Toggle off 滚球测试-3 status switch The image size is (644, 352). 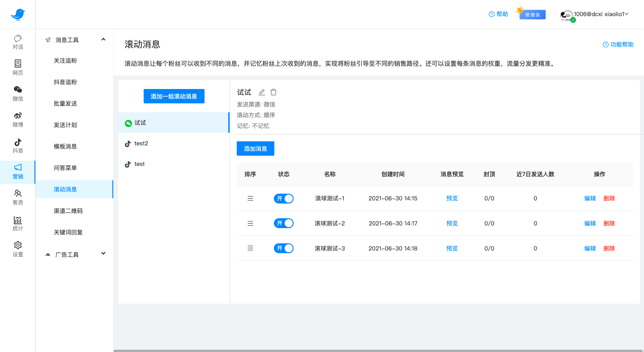283,248
